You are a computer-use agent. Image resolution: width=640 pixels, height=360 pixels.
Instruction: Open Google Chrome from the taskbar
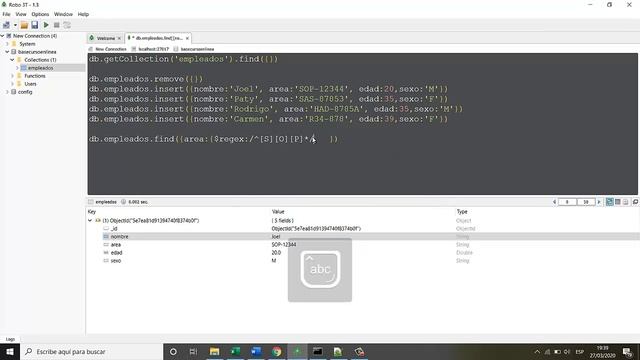pyautogui.click(x=276, y=351)
